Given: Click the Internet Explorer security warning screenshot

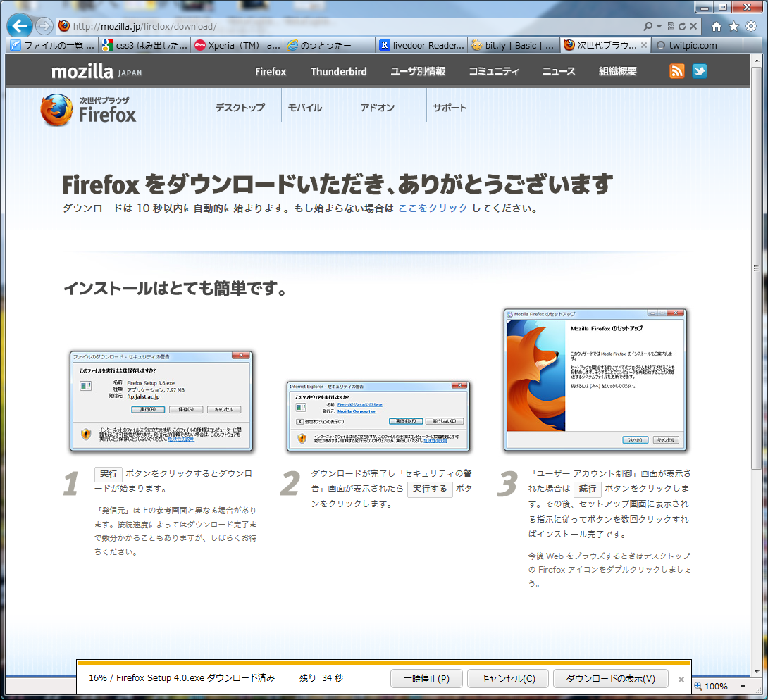Looking at the screenshot, I should pyautogui.click(x=378, y=417).
